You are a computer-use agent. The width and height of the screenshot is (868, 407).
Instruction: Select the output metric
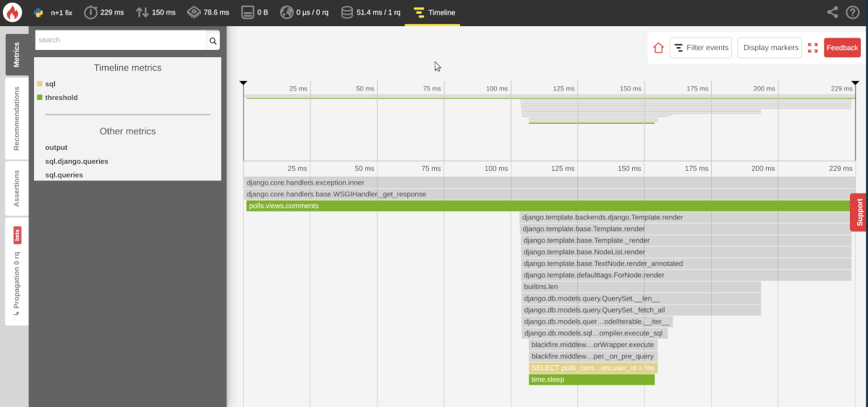(56, 148)
